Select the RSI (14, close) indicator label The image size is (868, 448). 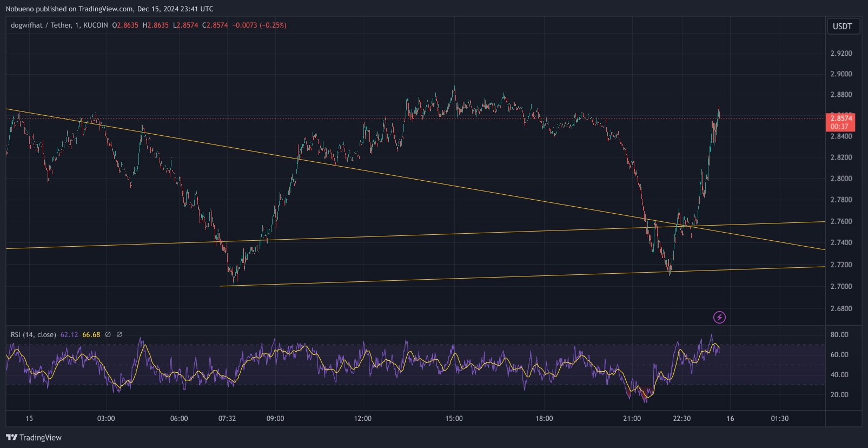[x=34, y=334]
